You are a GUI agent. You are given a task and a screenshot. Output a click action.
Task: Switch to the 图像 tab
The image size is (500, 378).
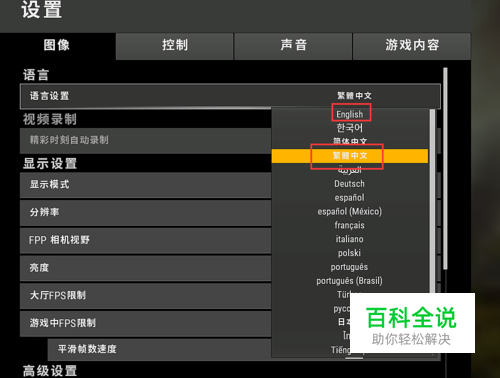[x=57, y=46]
